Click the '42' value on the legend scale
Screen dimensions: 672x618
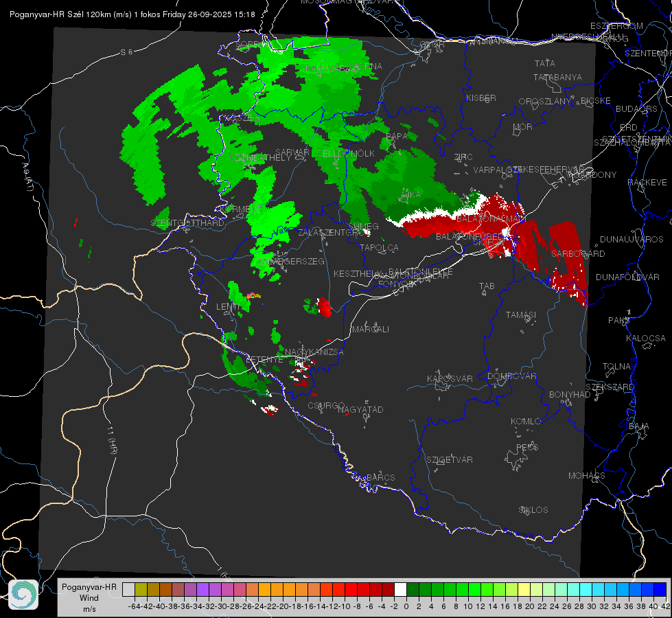click(x=665, y=606)
